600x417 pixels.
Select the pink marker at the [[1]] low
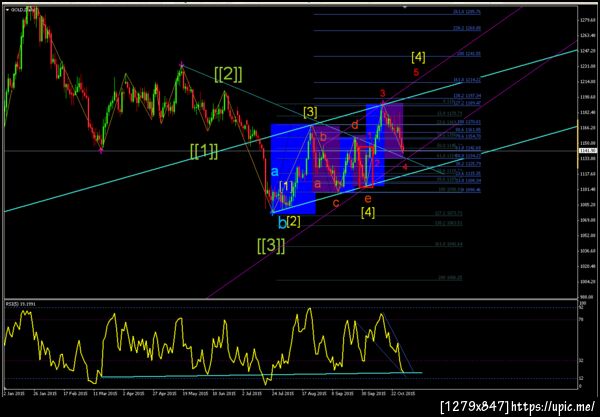click(101, 151)
